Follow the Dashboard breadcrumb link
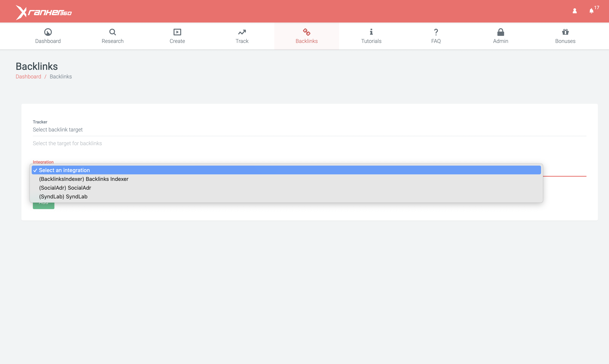609x364 pixels. [28, 77]
